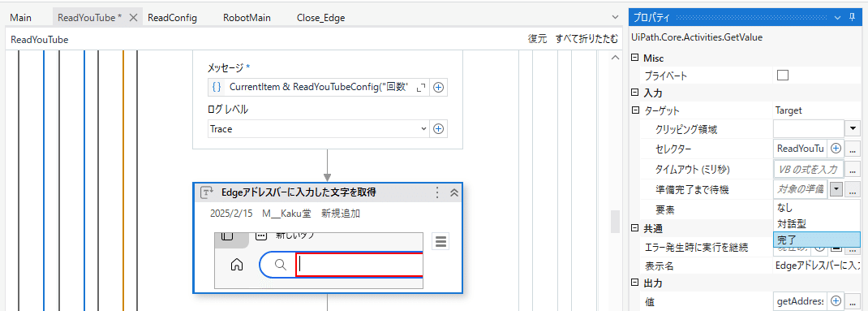Open the ログ レベル Trace dropdown
This screenshot has width=868, height=311.
point(423,128)
